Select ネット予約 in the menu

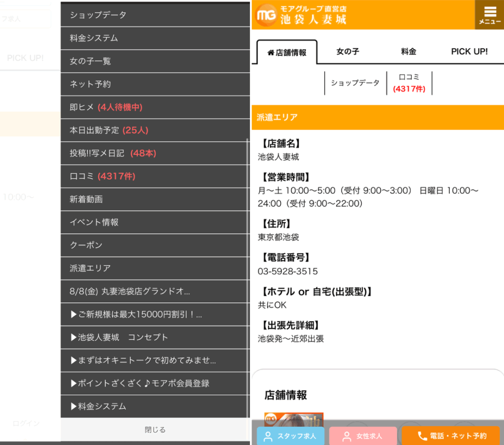[155, 84]
